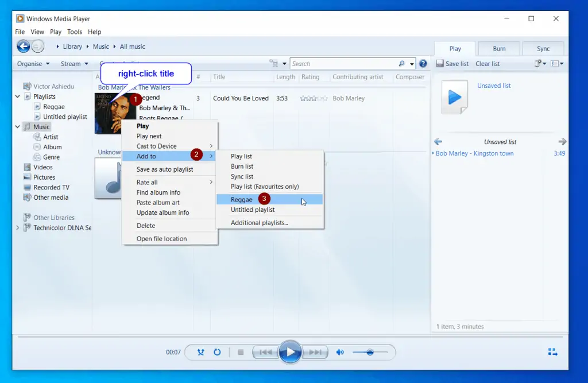Image resolution: width=588 pixels, height=383 pixels.
Task: Click Clear list
Action: pos(487,64)
